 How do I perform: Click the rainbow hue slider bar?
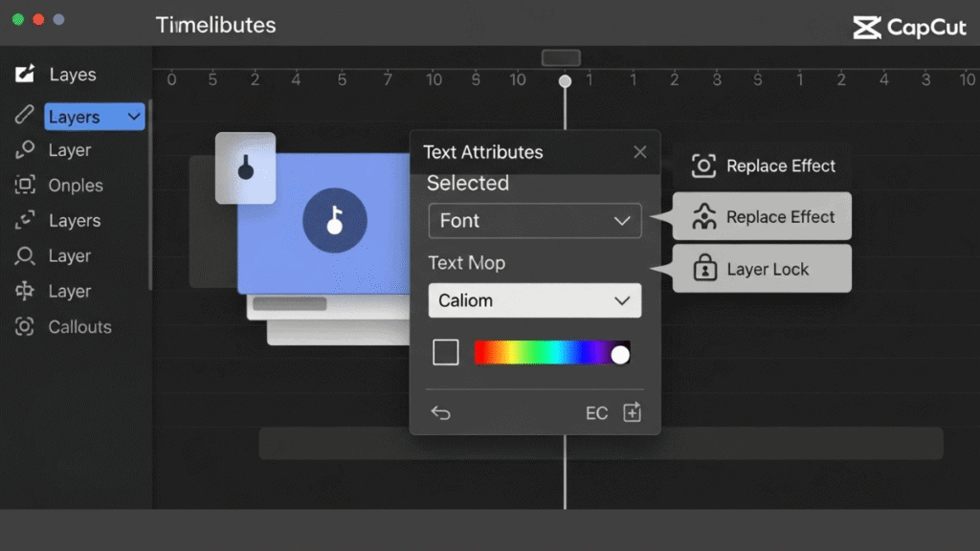tap(552, 352)
